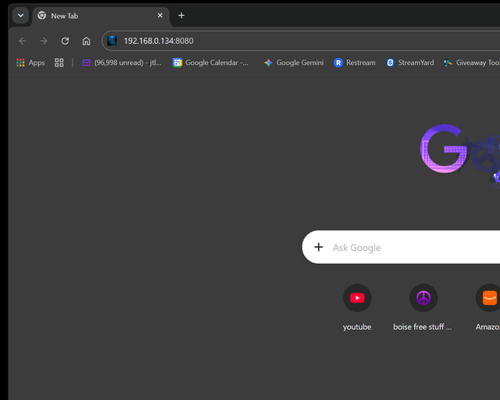
Task: Open the boise free stuff shortcut
Action: pos(423,307)
